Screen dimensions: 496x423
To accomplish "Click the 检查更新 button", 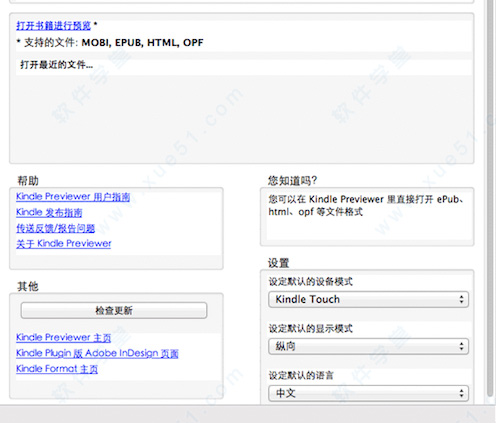I will [x=114, y=310].
